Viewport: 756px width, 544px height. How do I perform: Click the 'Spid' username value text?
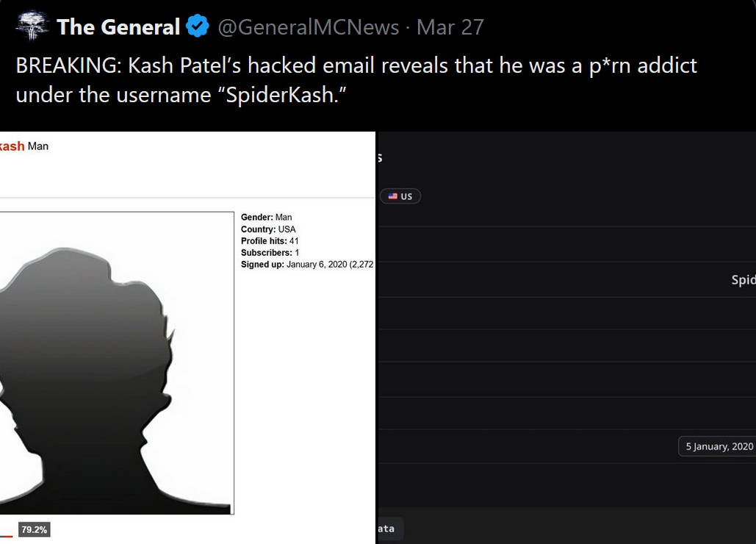coord(743,280)
